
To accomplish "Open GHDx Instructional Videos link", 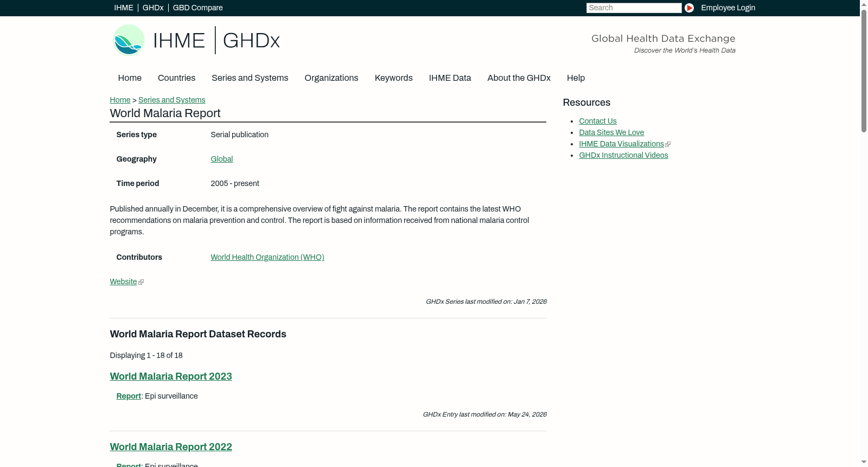I will click(623, 155).
